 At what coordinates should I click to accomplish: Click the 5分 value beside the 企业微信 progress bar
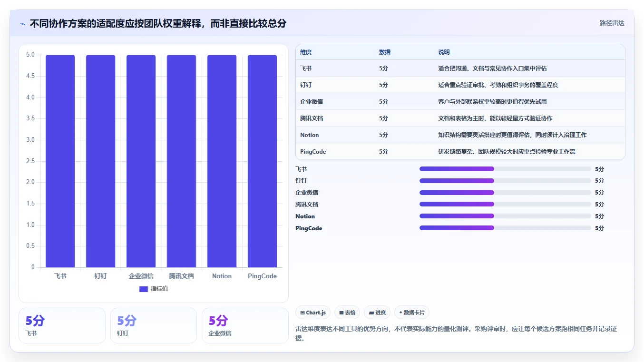click(x=599, y=193)
